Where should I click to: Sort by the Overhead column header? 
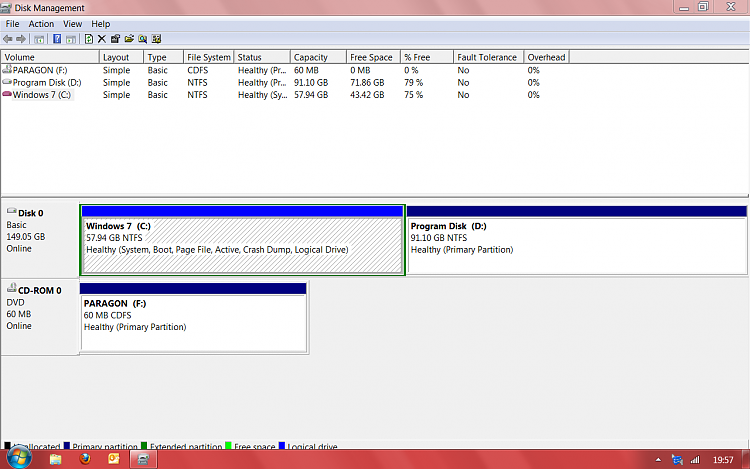[547, 57]
